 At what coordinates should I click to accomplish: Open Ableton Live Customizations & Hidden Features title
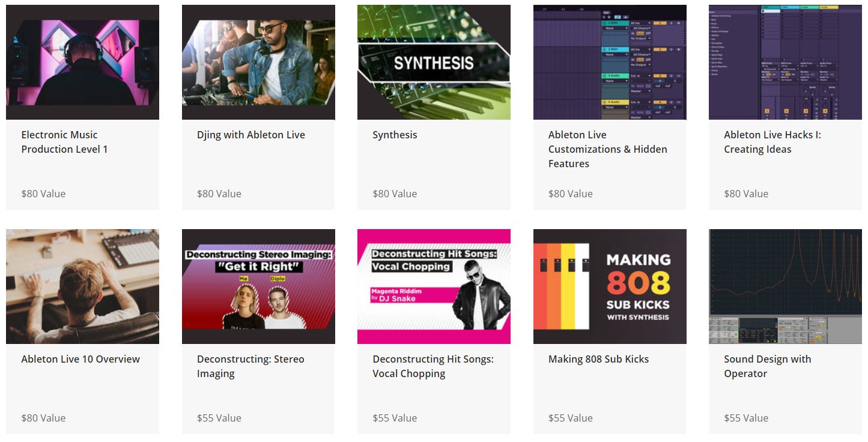(x=608, y=149)
